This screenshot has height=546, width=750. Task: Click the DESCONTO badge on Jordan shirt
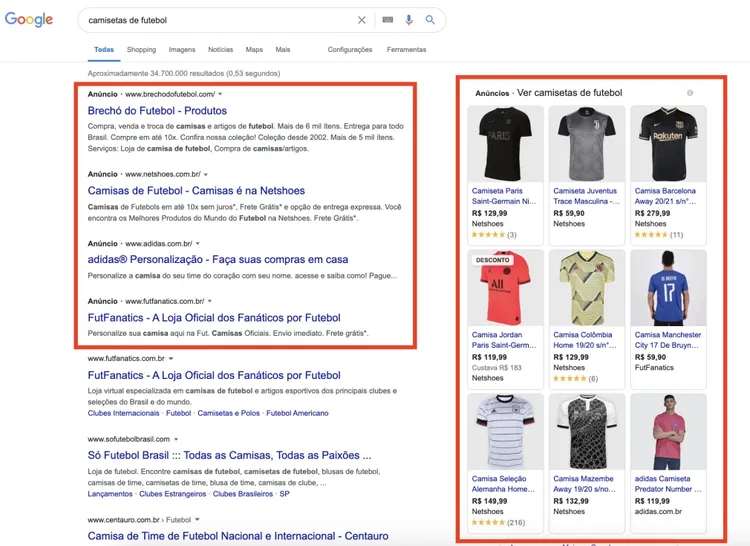tap(493, 260)
